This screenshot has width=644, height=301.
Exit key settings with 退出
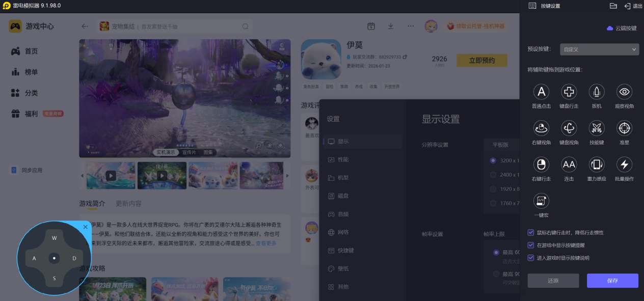633,6
